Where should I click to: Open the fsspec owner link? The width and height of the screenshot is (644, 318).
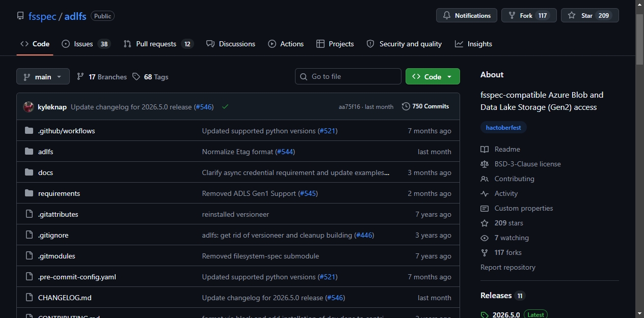coord(43,16)
